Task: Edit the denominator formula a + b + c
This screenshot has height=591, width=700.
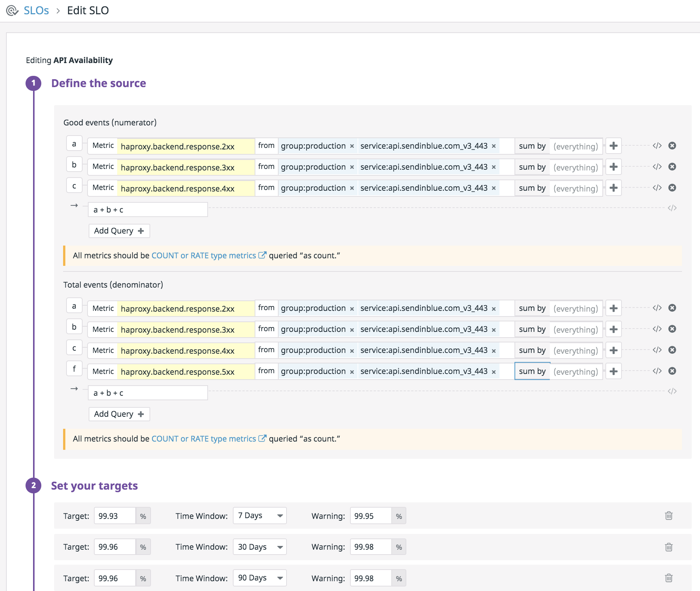Action: click(x=148, y=393)
